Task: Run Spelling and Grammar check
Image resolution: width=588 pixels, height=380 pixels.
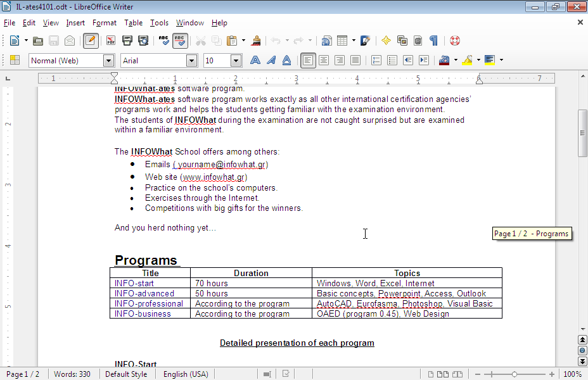Action: [164, 41]
